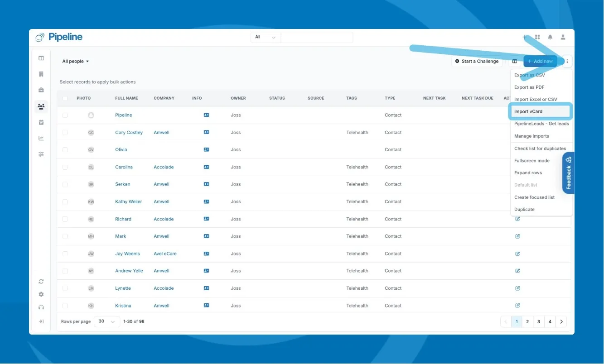Open the apps grid icon in header
Viewport: 604px width, 364px height.
(x=537, y=37)
